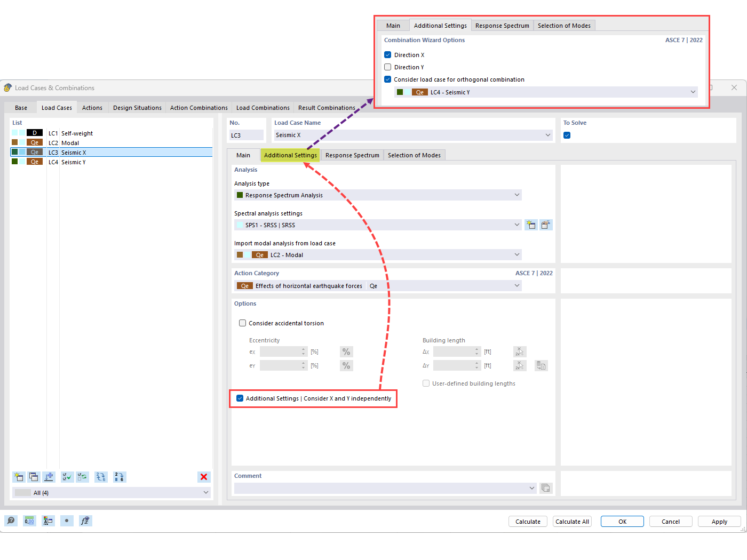Go to the Design Situations tab

coord(137,108)
